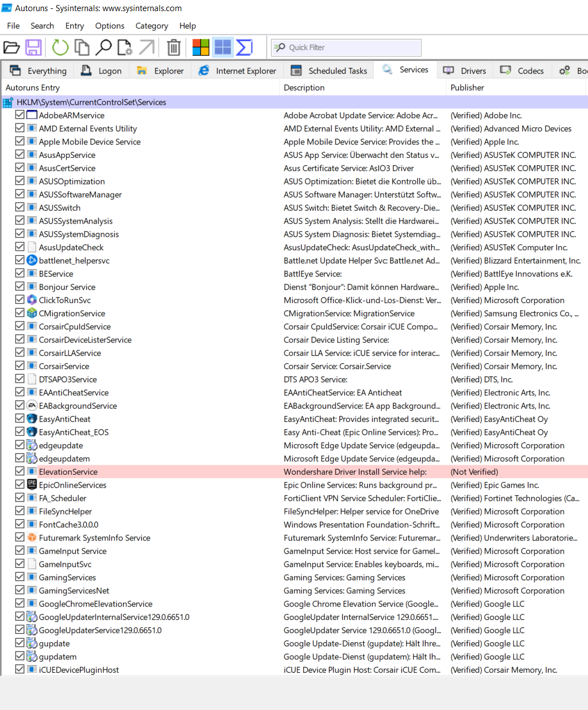Click 'DTS APO3 Service:' description cell
Screen dimensions: 588x710
315,379
